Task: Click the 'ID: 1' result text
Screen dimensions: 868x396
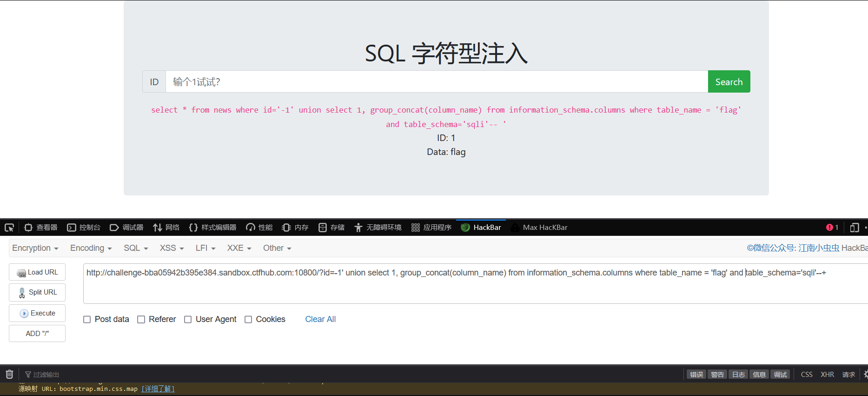Action: (446, 138)
